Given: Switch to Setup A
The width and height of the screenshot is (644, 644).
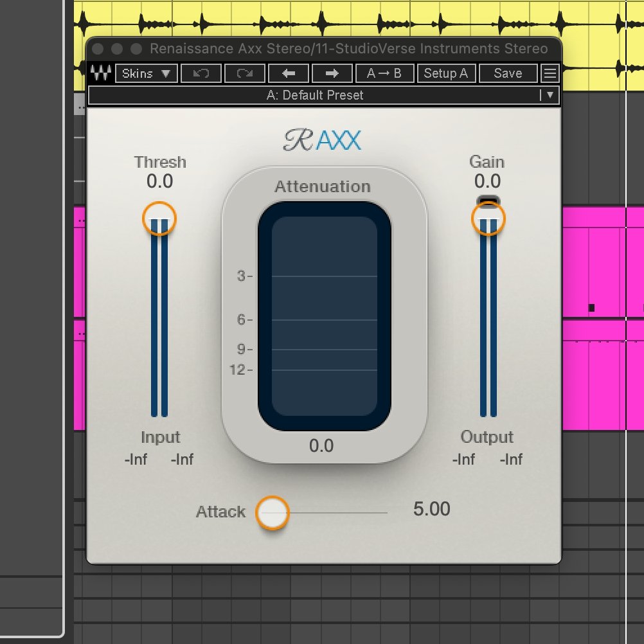Looking at the screenshot, I should 447,73.
